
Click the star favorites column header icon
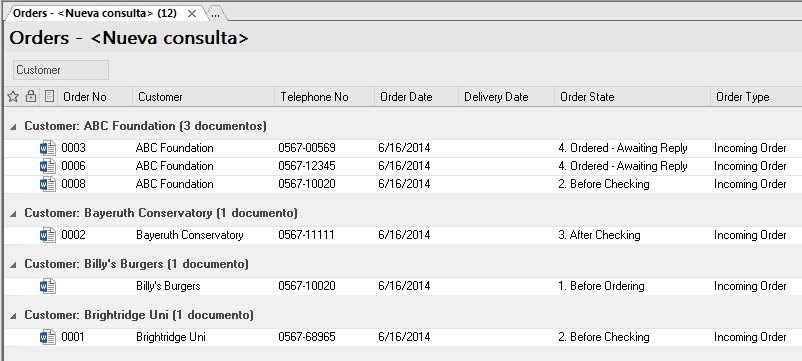(13, 96)
